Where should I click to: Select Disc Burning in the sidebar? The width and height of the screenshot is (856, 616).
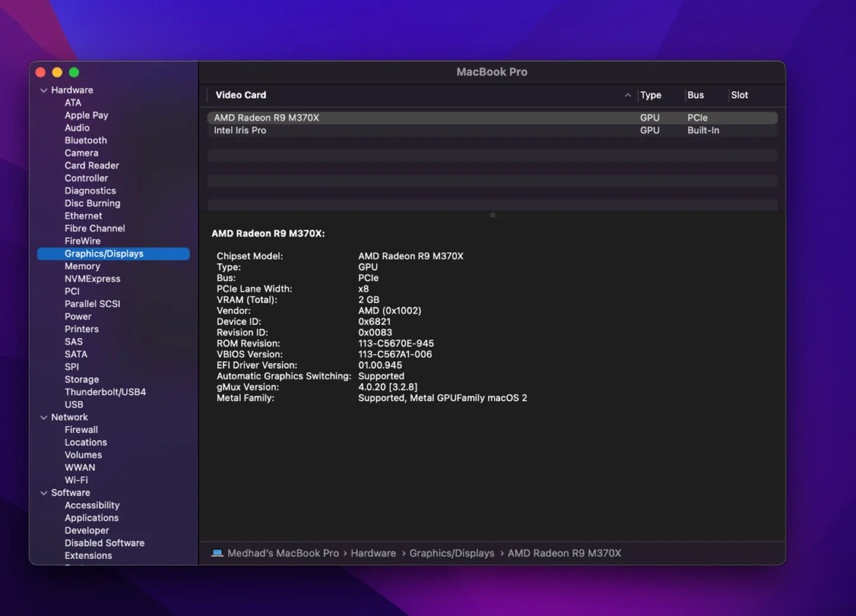tap(92, 203)
